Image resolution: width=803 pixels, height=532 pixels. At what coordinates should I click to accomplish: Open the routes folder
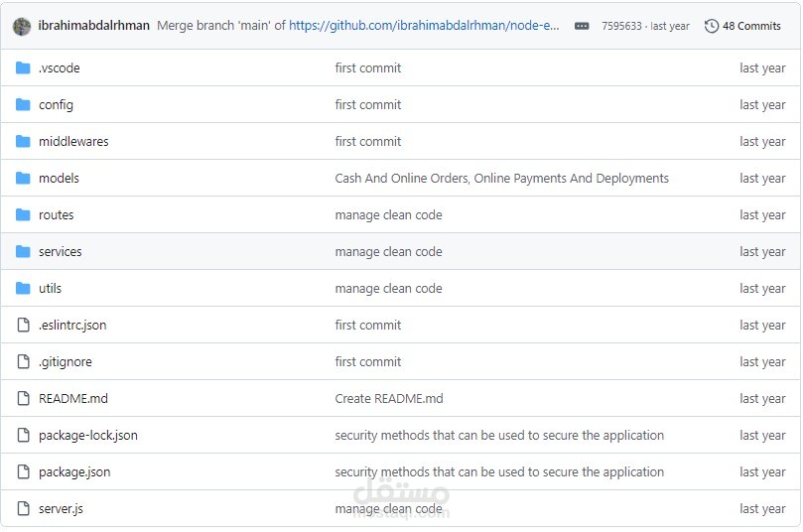[57, 215]
